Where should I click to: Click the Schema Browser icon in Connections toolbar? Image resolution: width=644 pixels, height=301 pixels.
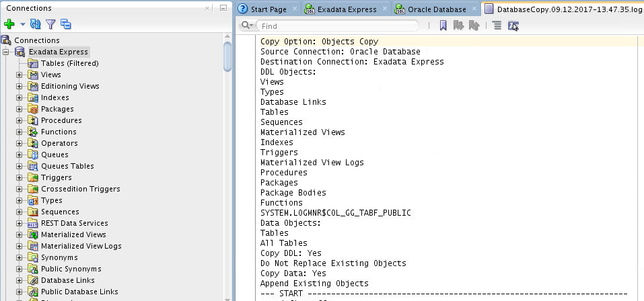[x=65, y=24]
